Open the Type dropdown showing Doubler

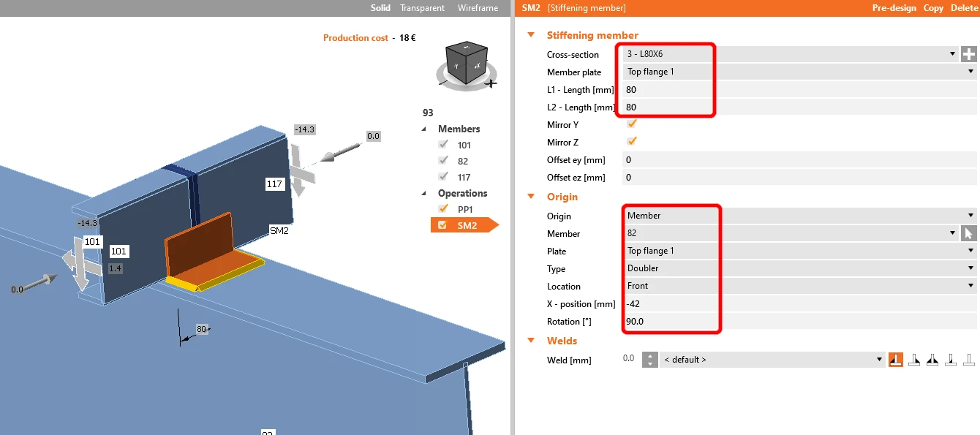point(800,268)
